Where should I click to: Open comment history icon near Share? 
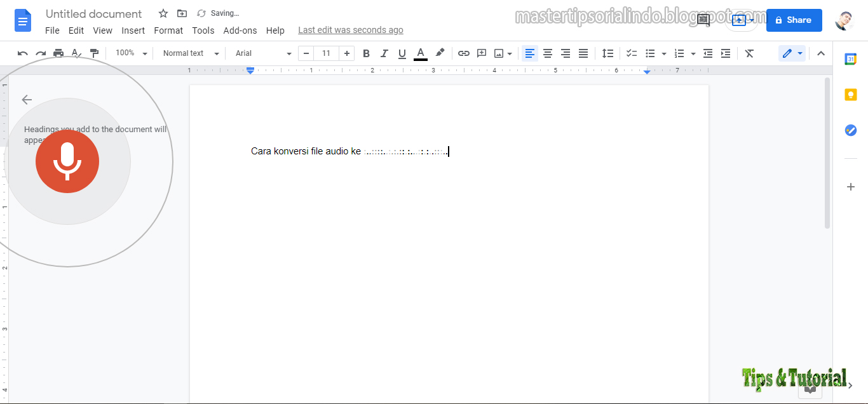coord(702,20)
